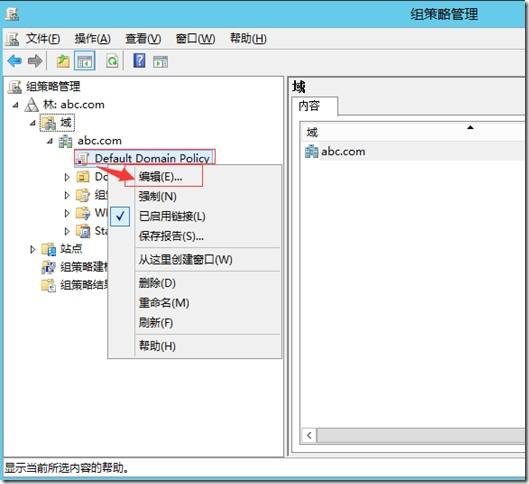This screenshot has height=484, width=529.
Task: Open the blue Help question-mark icon
Action: tap(139, 61)
